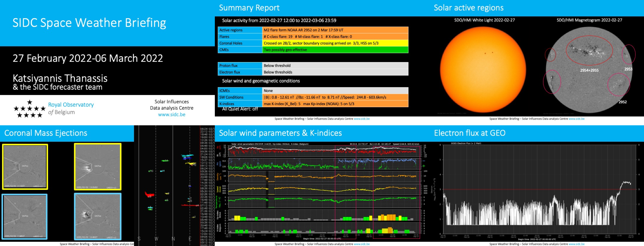Click the 'Electron flux' row label
644x246 pixels.
click(240, 72)
